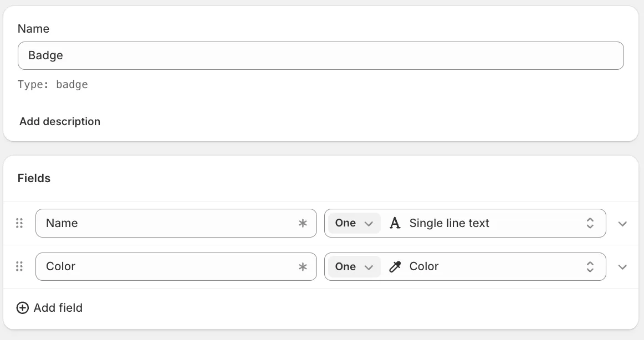Screen dimensions: 644x340
Task: Click the drag handle beside Name field
Action: (19, 223)
